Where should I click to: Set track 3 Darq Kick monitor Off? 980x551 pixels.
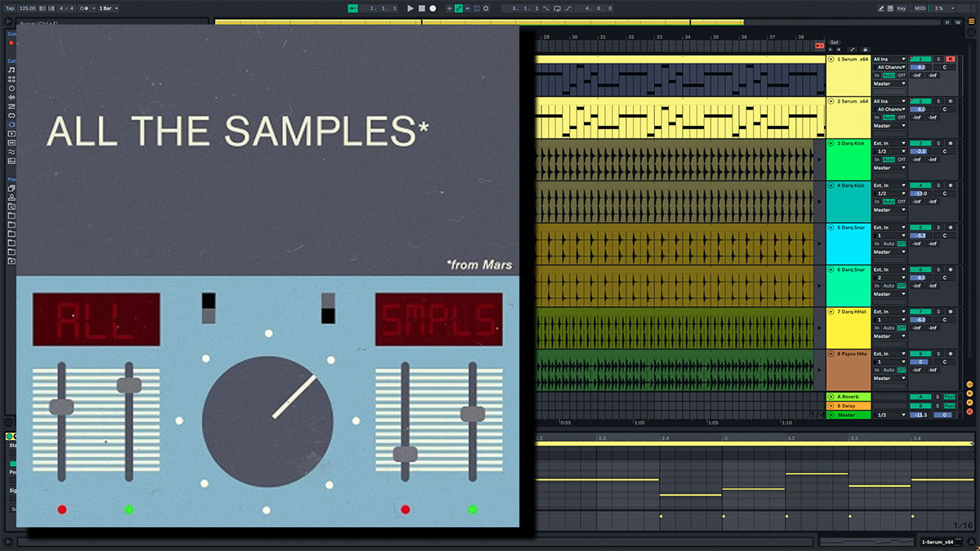tap(902, 159)
